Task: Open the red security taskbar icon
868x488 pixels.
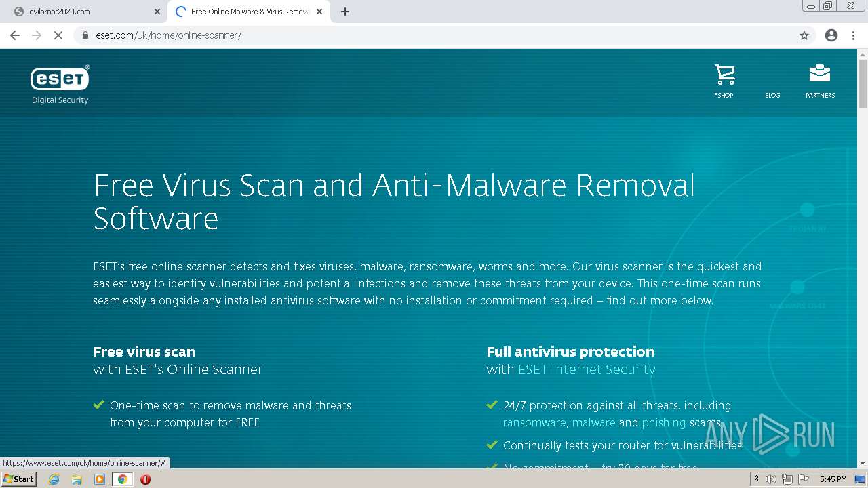Action: tap(145, 479)
